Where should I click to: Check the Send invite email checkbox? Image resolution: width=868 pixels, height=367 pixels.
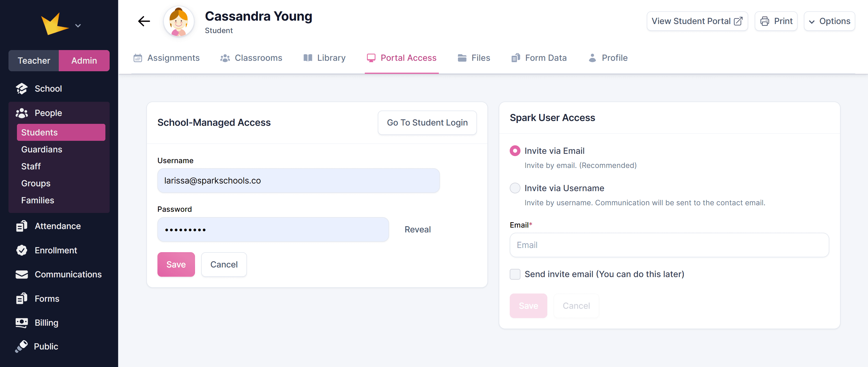[515, 274]
